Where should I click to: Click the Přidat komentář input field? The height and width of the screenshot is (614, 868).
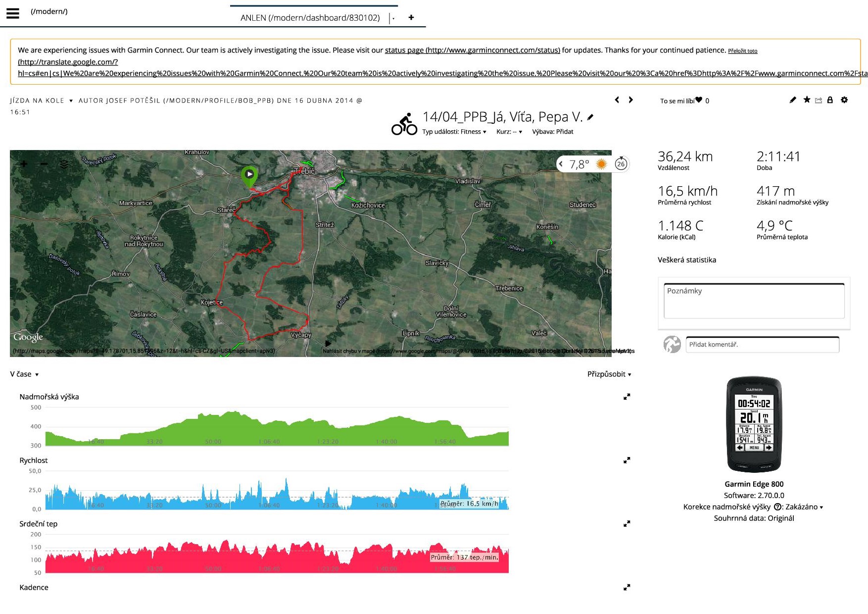coord(762,345)
